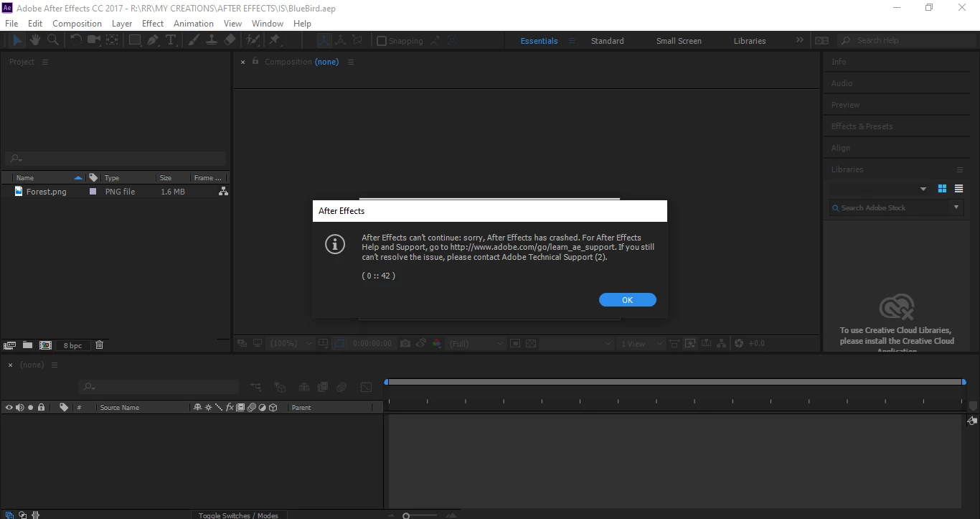Select the Zoom magnifier tool
This screenshot has width=980, height=519.
click(52, 40)
